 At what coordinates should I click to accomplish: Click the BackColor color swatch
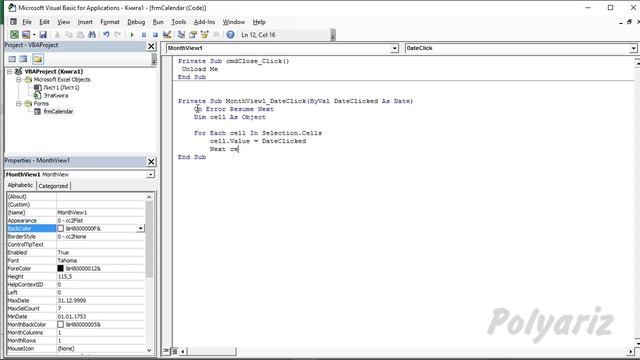[60, 229]
